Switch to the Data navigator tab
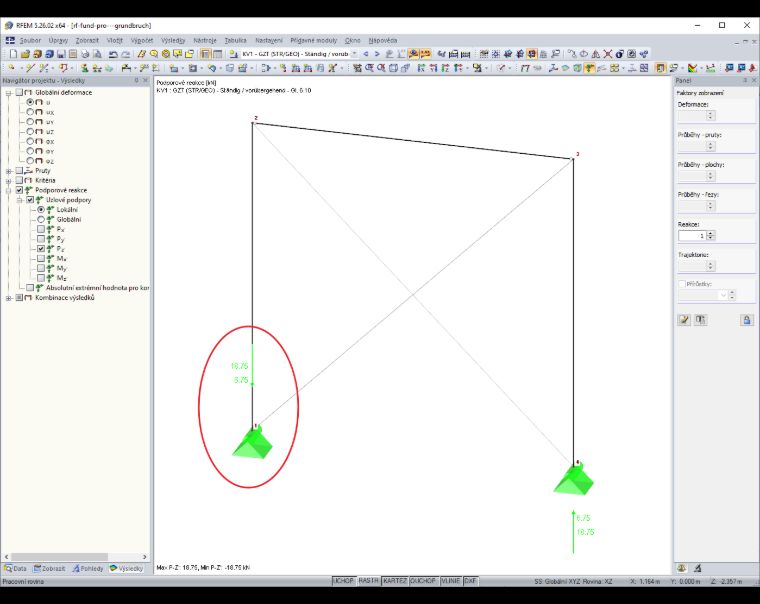Image resolution: width=760 pixels, height=604 pixels. tap(16, 568)
